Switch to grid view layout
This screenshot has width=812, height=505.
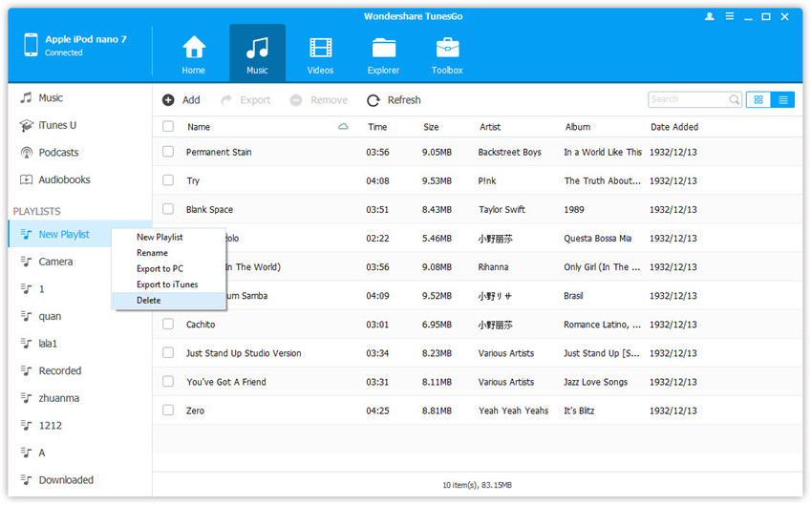[759, 99]
